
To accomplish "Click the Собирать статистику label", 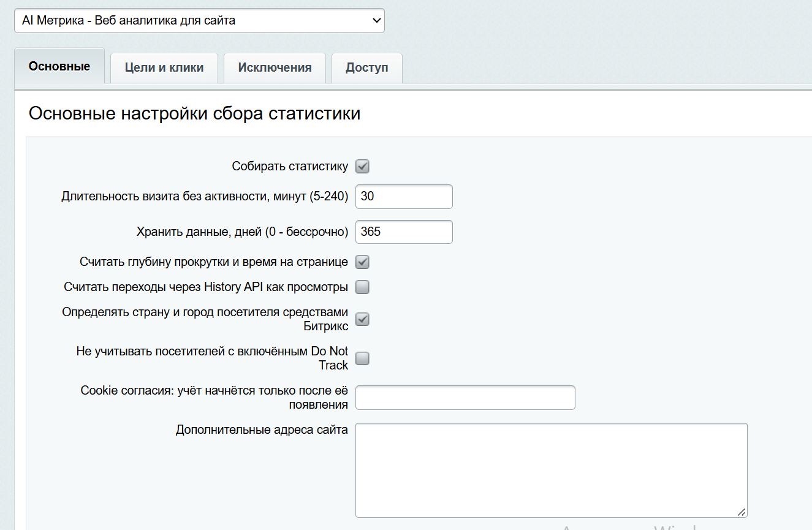I will pos(290,166).
